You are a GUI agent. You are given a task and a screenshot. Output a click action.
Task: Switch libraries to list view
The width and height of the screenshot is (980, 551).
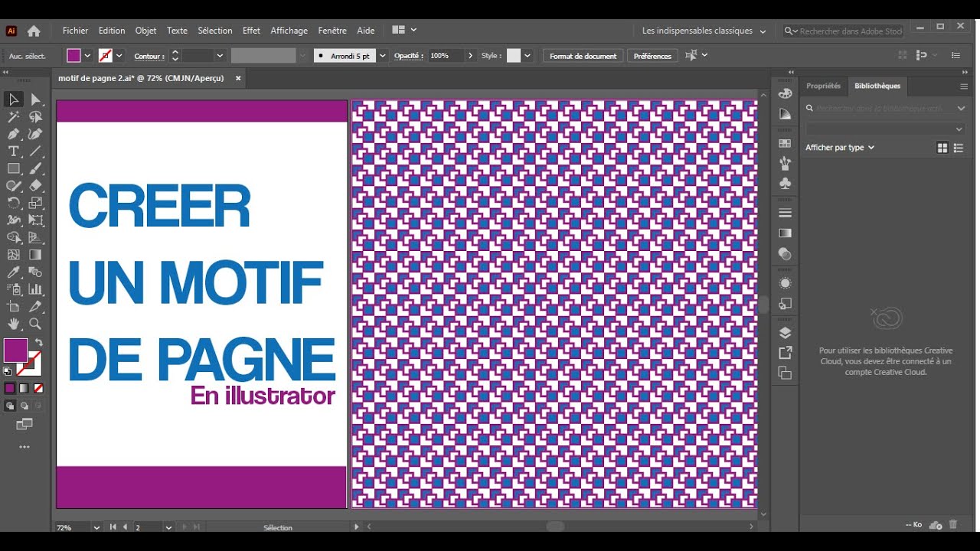coord(958,148)
